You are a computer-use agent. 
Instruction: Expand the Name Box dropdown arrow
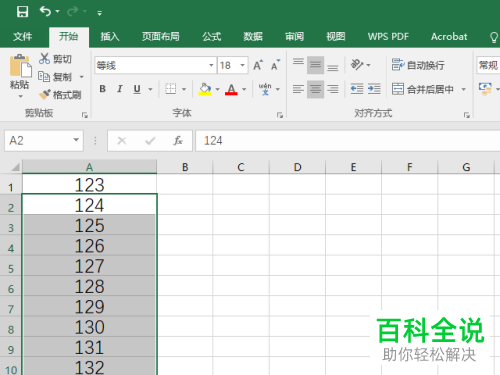click(x=76, y=140)
